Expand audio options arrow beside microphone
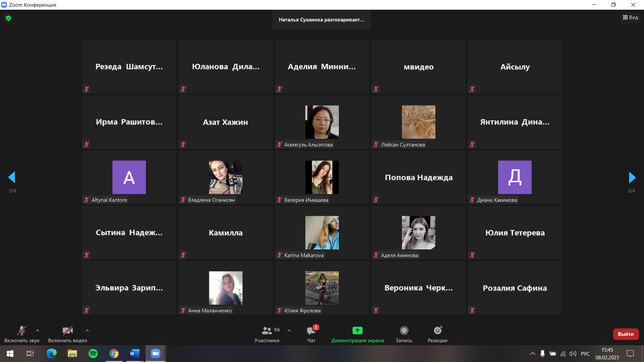Screen dimensions: 644x362 tap(38, 330)
